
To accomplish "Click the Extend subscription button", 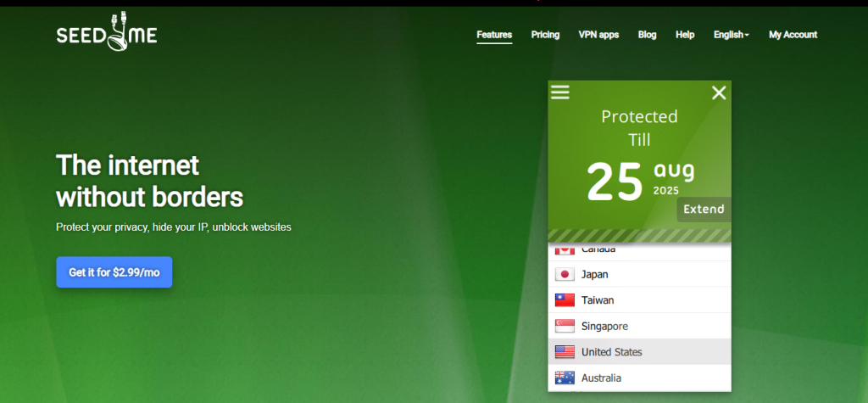I will [704, 210].
